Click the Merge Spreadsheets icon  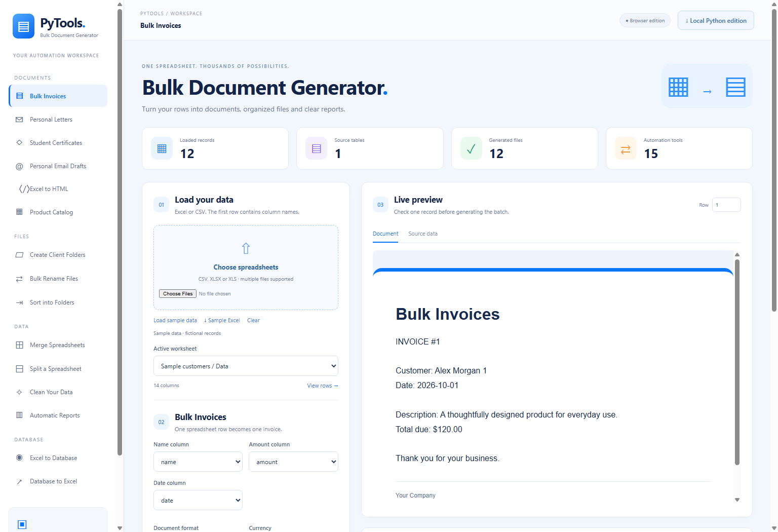coord(19,345)
